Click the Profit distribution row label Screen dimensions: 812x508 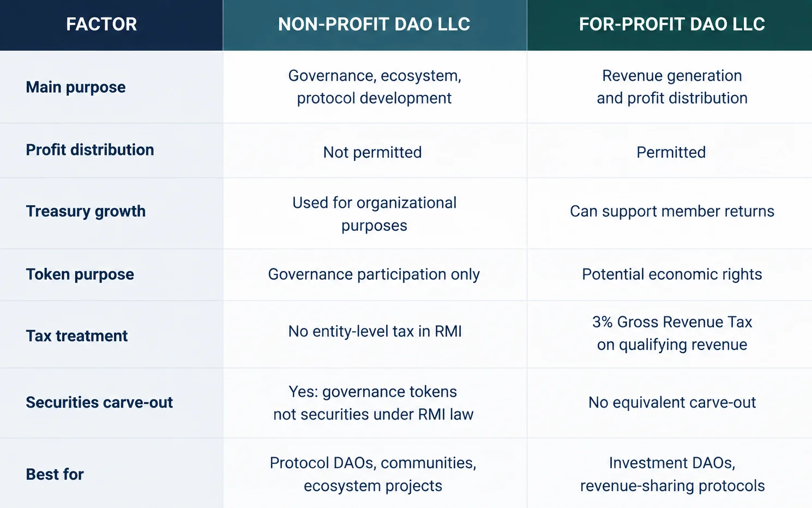pyautogui.click(x=90, y=150)
